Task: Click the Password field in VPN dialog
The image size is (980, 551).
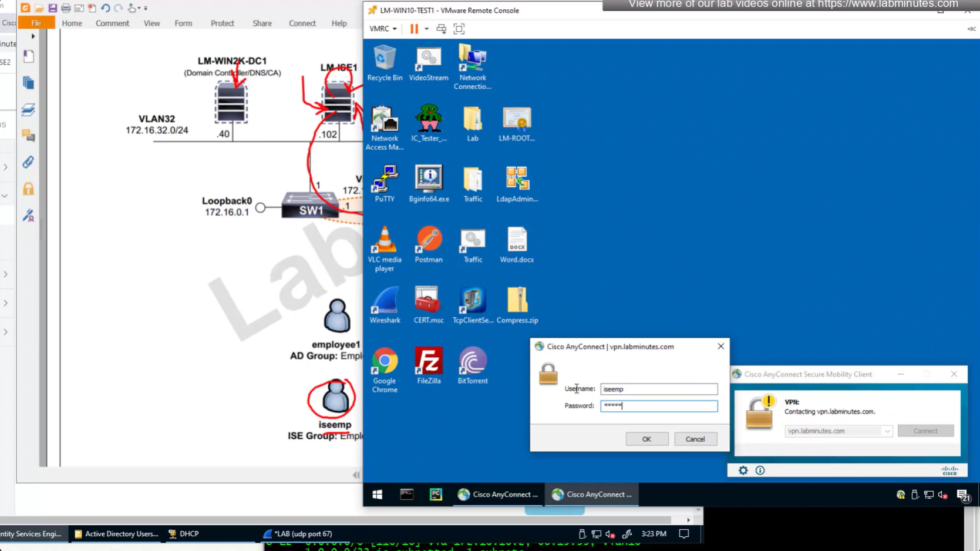Action: click(658, 406)
